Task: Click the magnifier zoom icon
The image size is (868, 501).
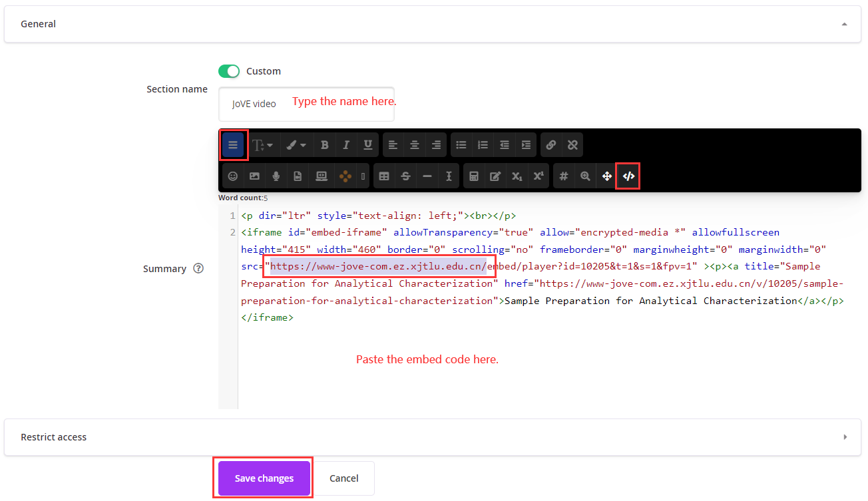Action: pyautogui.click(x=585, y=176)
